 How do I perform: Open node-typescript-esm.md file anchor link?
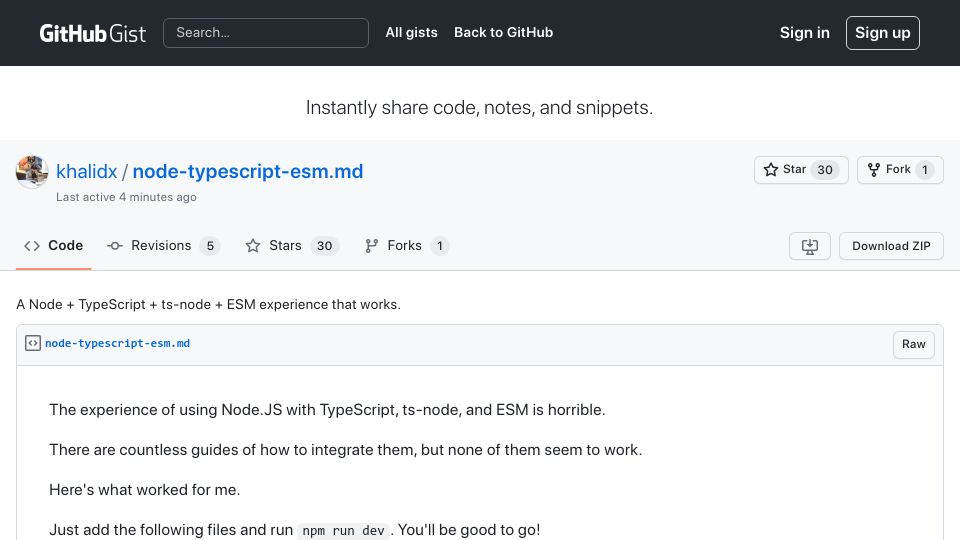click(118, 343)
